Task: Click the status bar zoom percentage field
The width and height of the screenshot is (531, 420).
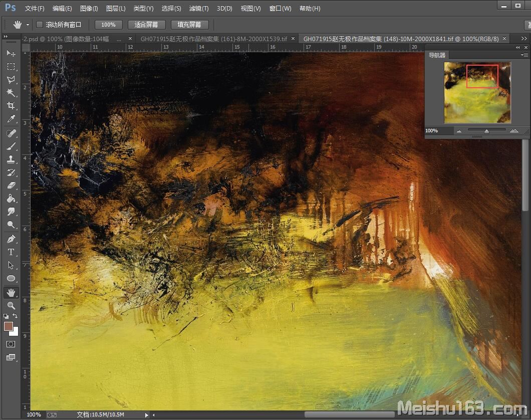Action: pos(34,414)
